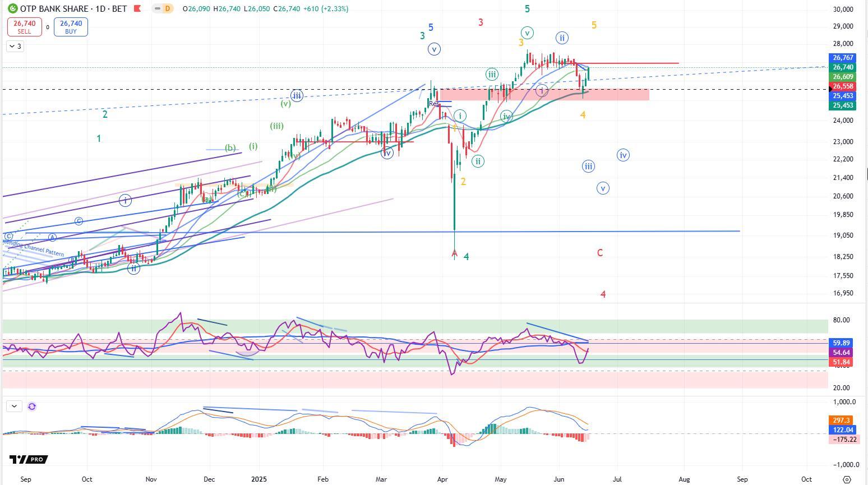Screen dimensions: 868x485
Task: Click the red SELL 26,740 button
Action: pos(24,27)
